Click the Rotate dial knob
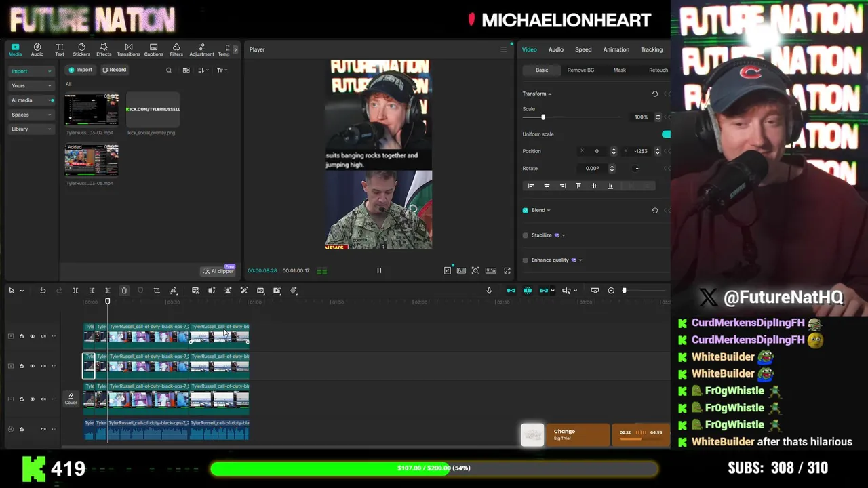 point(637,169)
